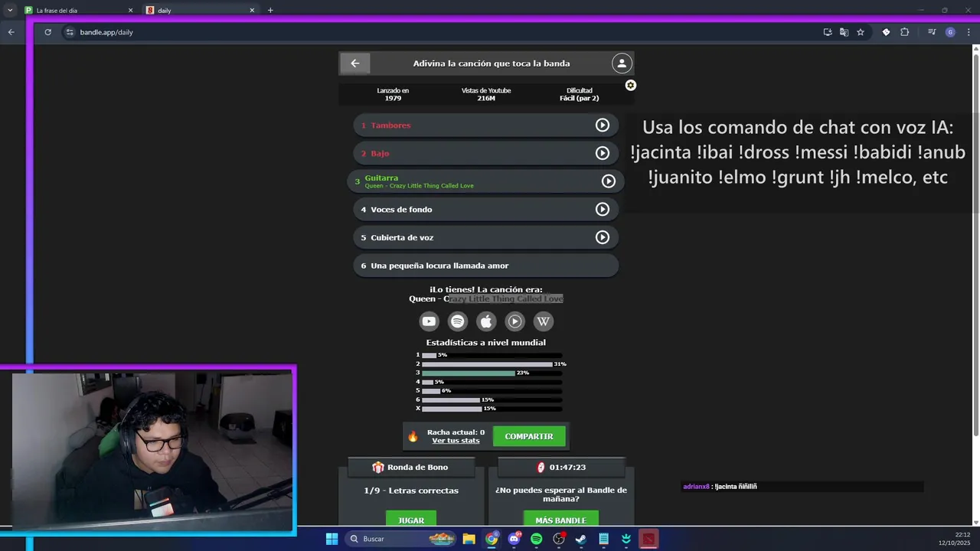Play the Tambores instrument layer

point(603,126)
